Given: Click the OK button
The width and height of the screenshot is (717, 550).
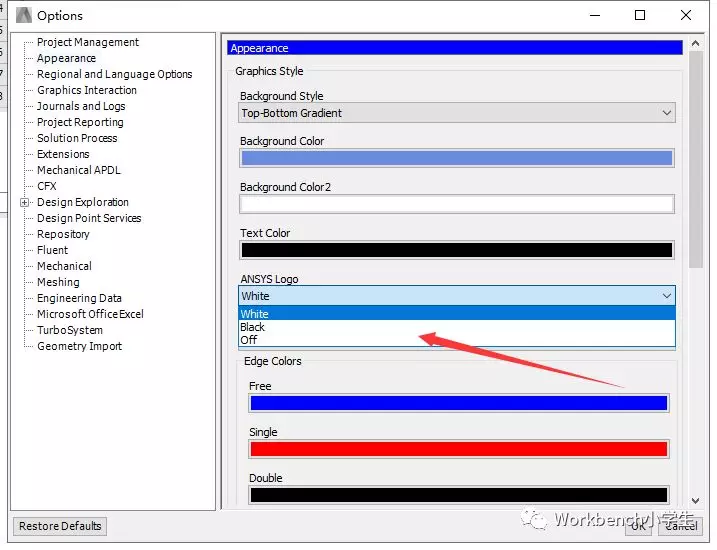Looking at the screenshot, I should pyautogui.click(x=638, y=526).
